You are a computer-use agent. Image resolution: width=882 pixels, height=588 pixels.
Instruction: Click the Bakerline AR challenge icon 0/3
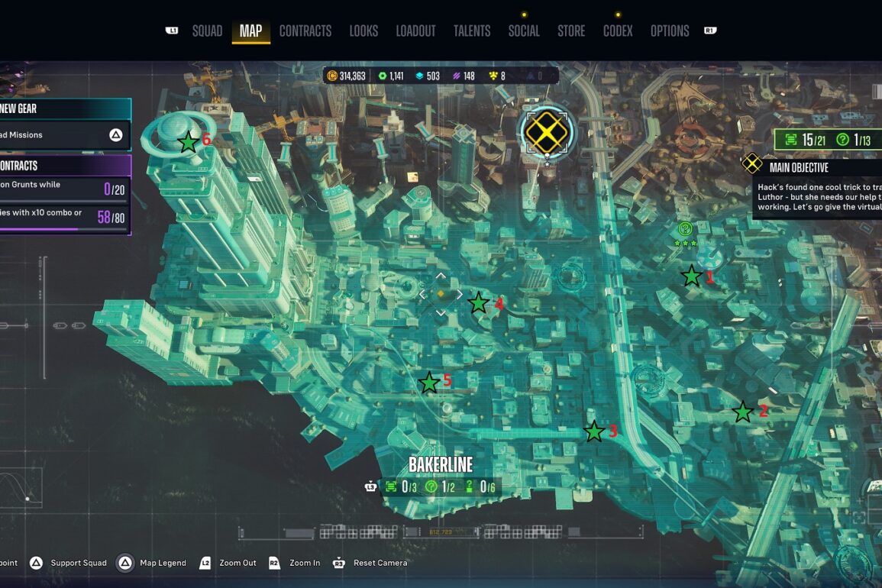click(x=390, y=486)
